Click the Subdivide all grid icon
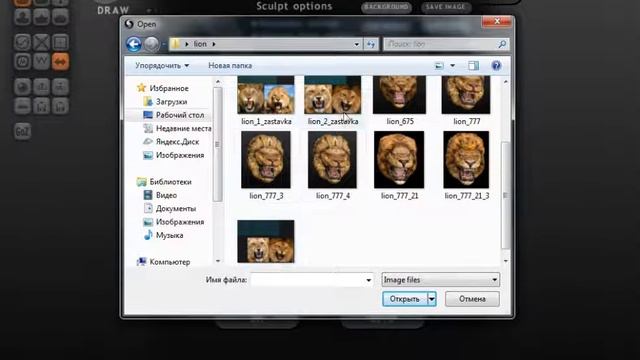The image size is (640, 360). click(60, 42)
